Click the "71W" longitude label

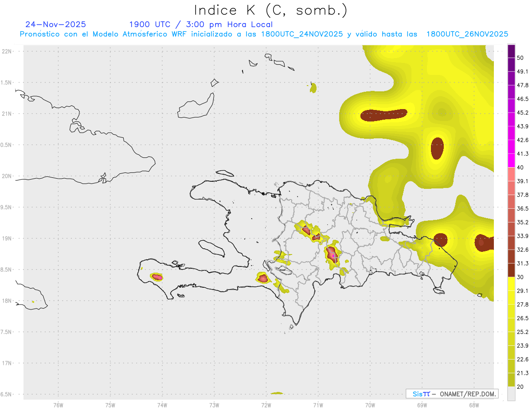(318, 405)
